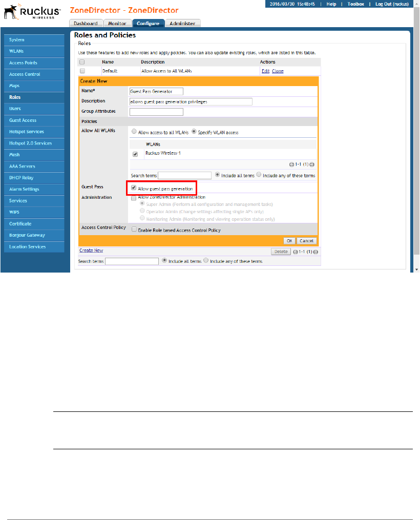Open Access Points in the sidebar
Image resolution: width=420 pixels, height=520 pixels.
34,63
